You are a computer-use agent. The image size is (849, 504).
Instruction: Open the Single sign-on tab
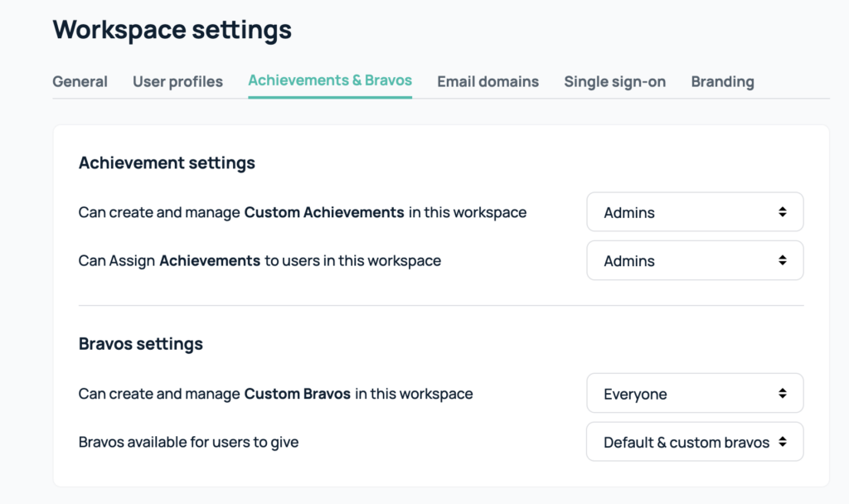[614, 82]
